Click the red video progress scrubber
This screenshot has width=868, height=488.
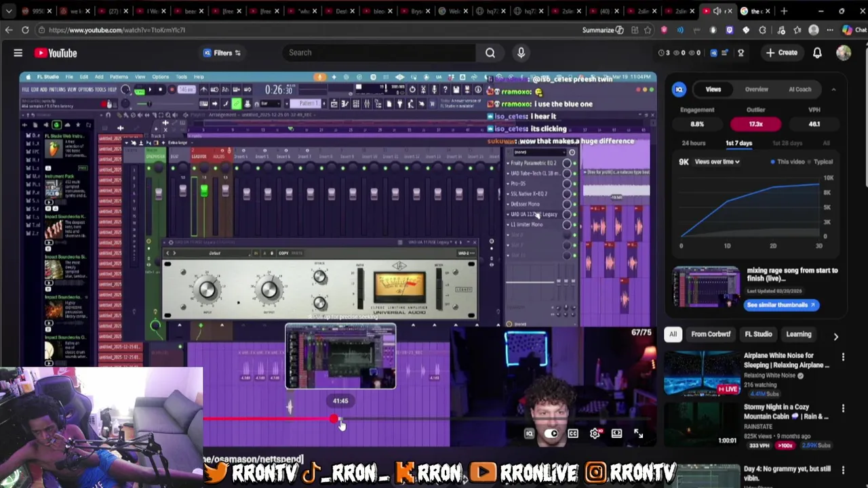point(334,420)
